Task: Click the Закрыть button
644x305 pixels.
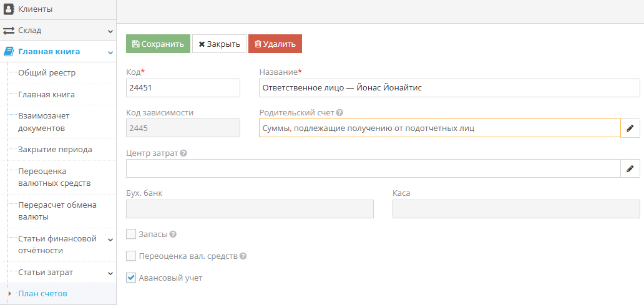Action: point(219,44)
